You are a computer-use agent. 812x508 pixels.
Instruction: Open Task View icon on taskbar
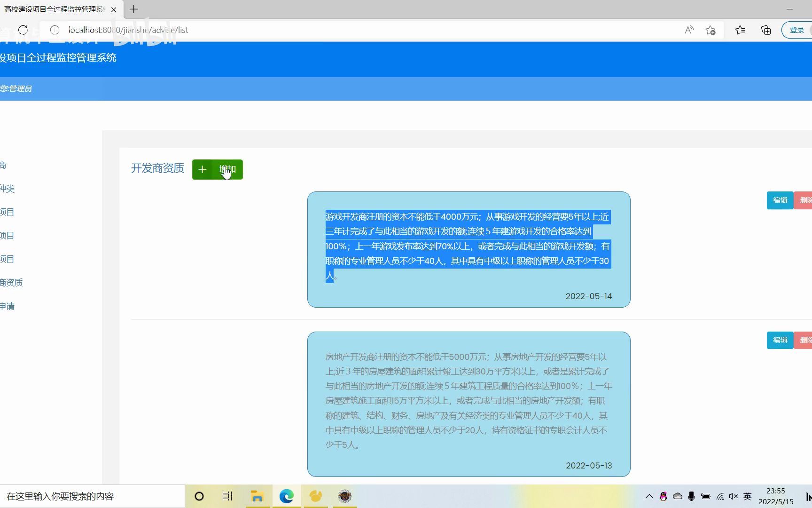(227, 496)
